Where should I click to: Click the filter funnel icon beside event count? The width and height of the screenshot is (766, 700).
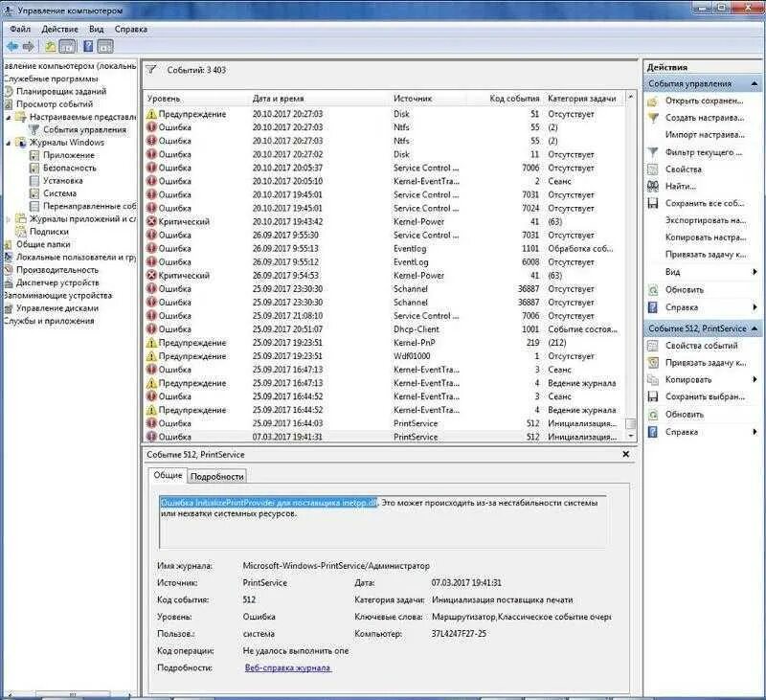[x=151, y=69]
